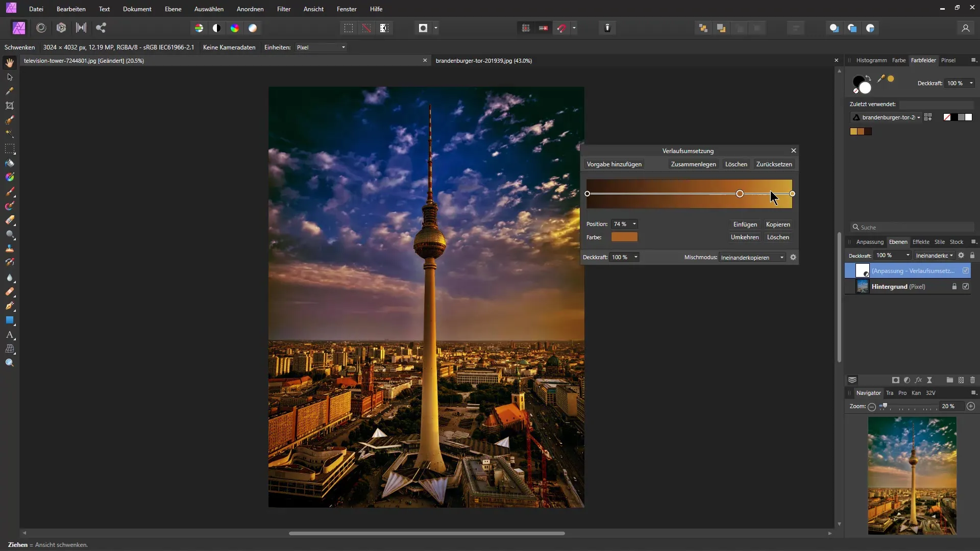Expand snapping options dropdown arrow
The height and width of the screenshot is (551, 980).
click(x=574, y=28)
